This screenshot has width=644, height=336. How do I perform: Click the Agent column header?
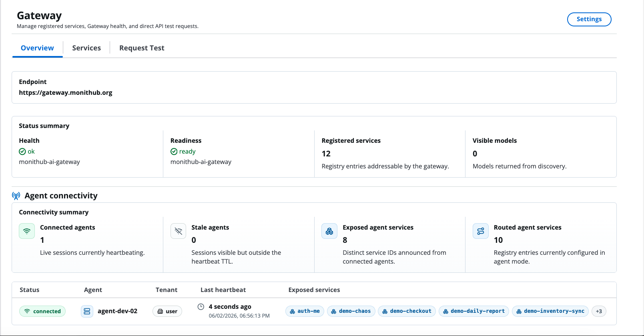(93, 290)
